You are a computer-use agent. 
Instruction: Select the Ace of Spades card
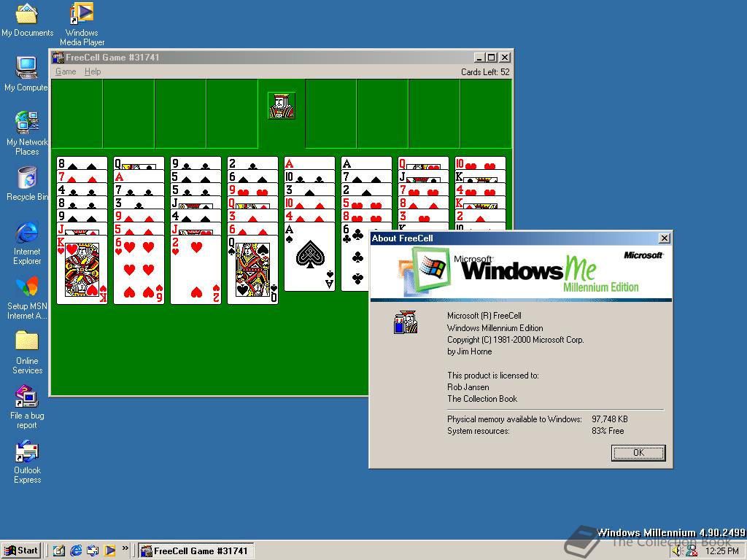pyautogui.click(x=309, y=257)
